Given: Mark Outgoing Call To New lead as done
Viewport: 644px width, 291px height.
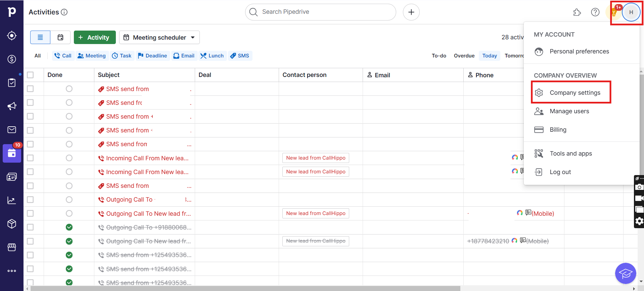Looking at the screenshot, I should 69,213.
